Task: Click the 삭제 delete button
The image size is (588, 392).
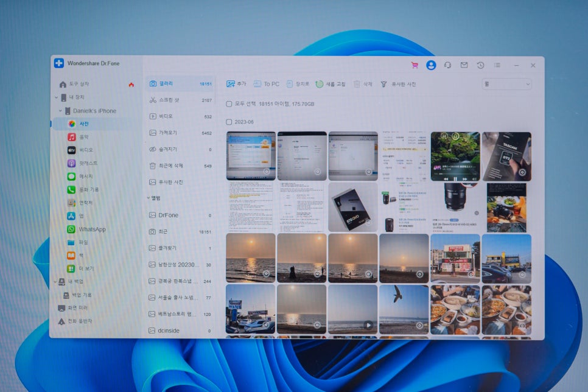Action: (x=363, y=84)
